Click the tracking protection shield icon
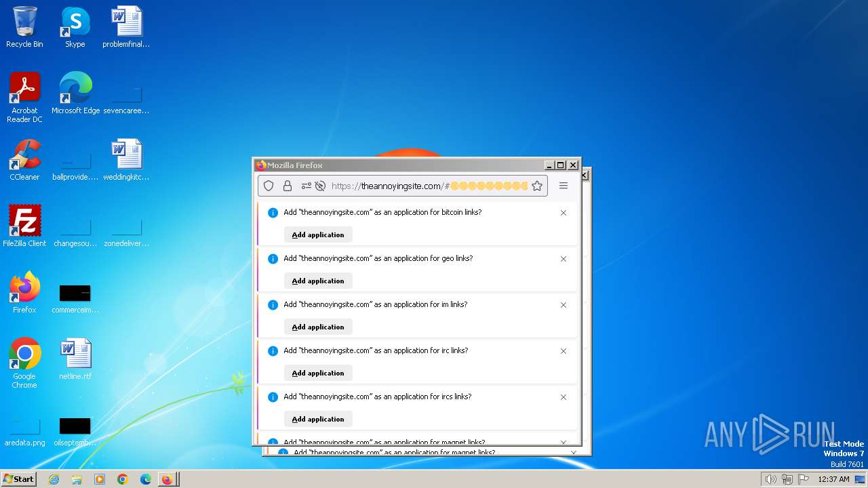 click(x=269, y=186)
